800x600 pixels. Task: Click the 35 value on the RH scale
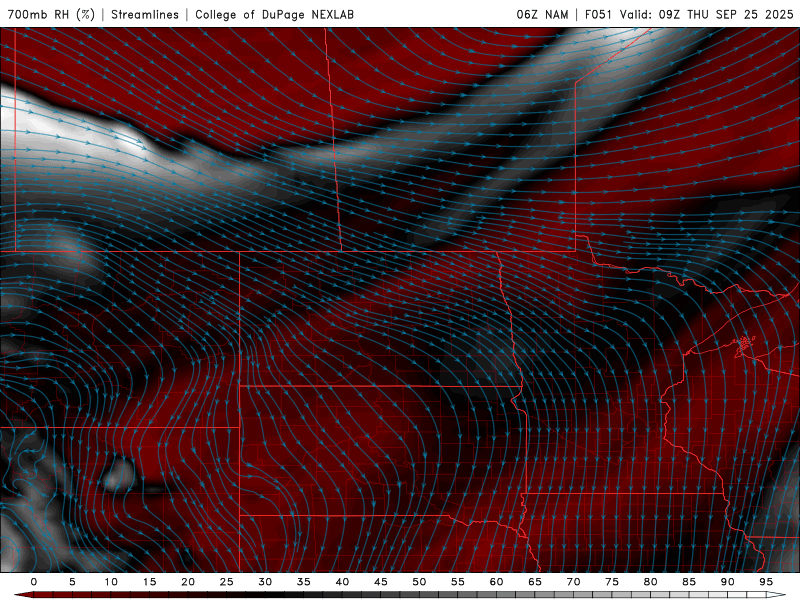[304, 582]
